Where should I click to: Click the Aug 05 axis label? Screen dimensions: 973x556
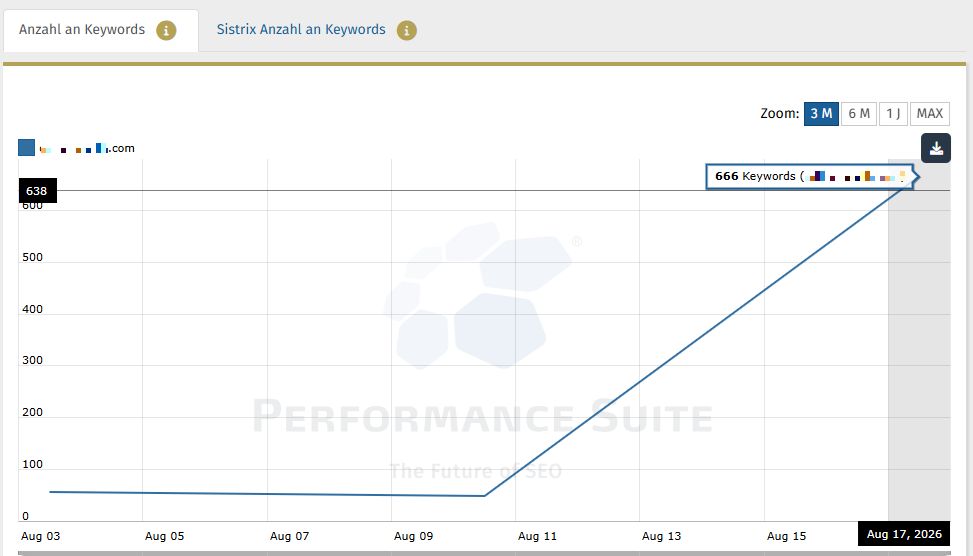tap(164, 536)
